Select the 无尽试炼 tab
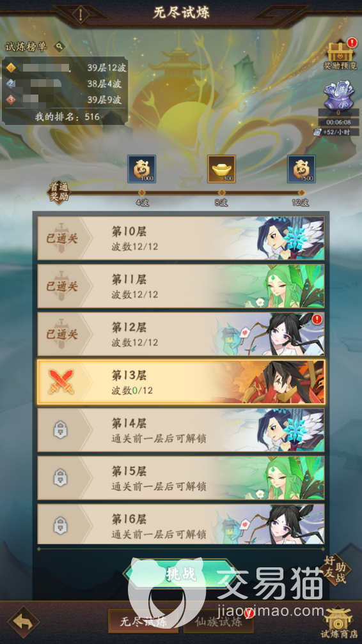362x644 pixels. 143,621
